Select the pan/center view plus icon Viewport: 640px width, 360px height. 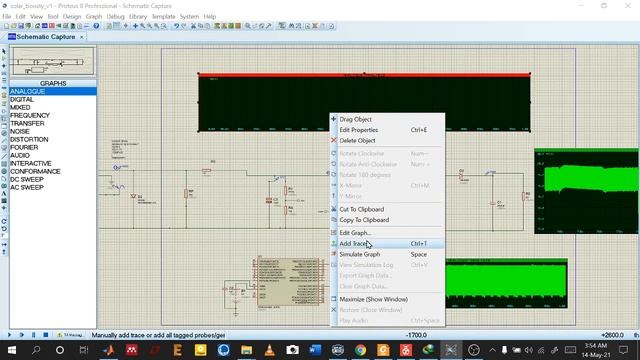(135, 26)
